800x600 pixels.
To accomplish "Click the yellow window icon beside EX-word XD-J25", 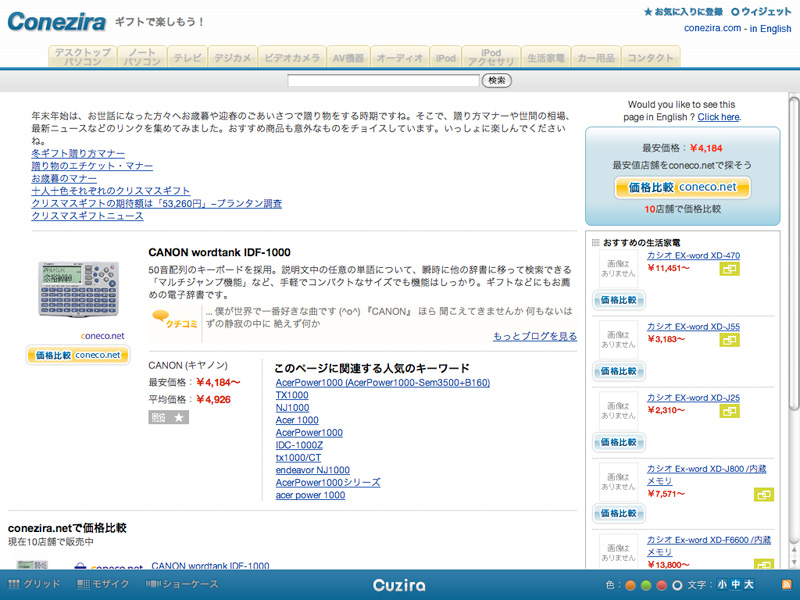I will 729,411.
